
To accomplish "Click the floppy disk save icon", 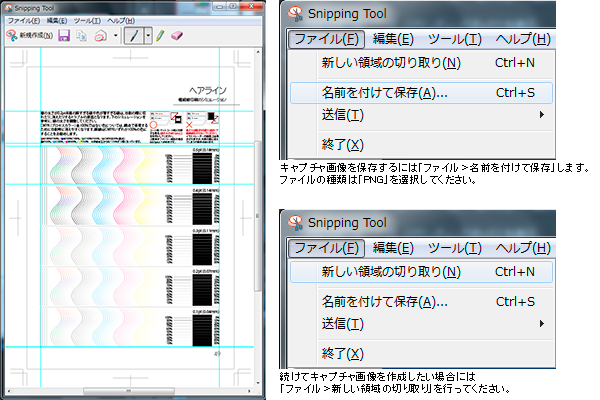I will 64,36.
